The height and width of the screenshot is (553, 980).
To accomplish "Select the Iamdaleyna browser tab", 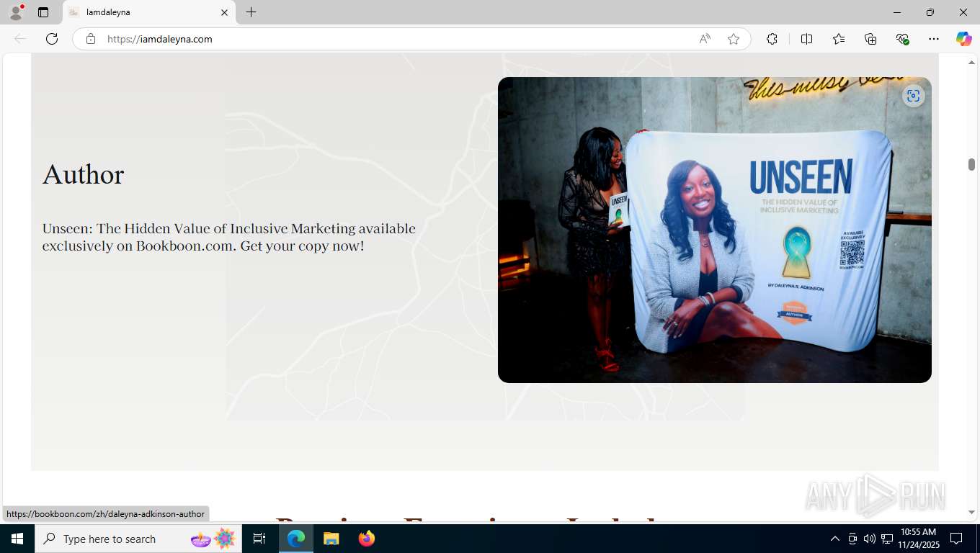I will click(x=148, y=12).
